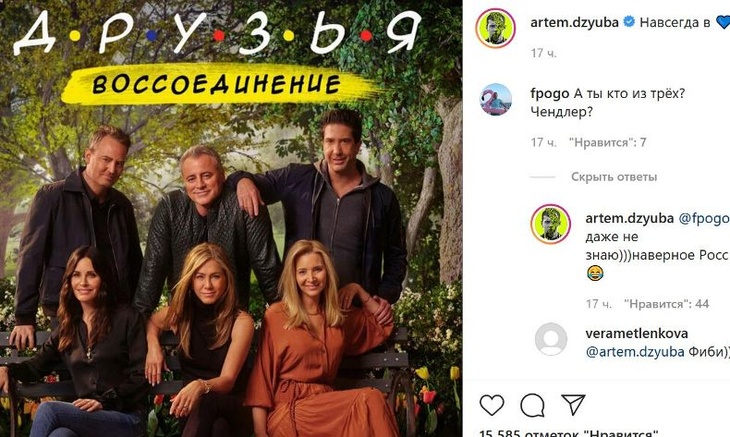Open verametlenkova username link
The image size is (730, 437).
click(x=636, y=333)
